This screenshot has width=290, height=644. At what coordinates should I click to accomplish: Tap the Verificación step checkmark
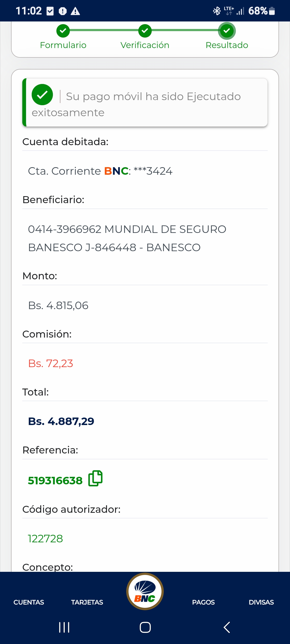coord(145,31)
